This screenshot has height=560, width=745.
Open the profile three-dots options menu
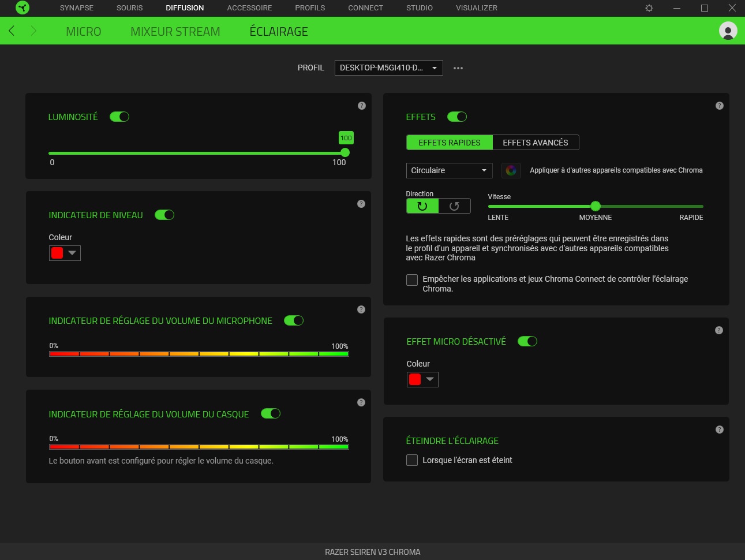pos(458,68)
